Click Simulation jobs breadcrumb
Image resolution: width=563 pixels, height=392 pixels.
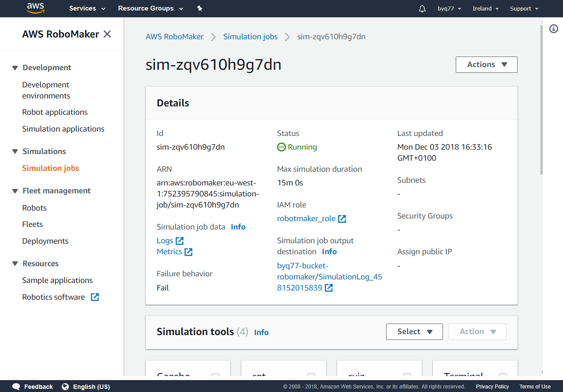251,37
